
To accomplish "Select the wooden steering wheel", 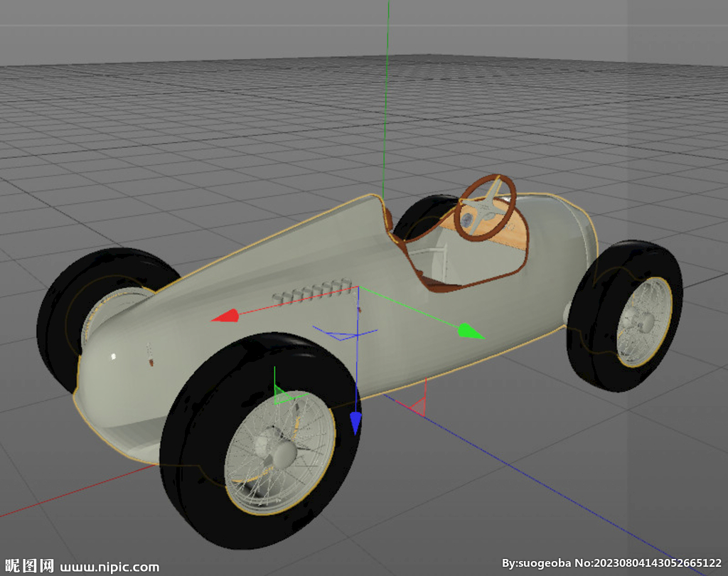I will pos(485,206).
